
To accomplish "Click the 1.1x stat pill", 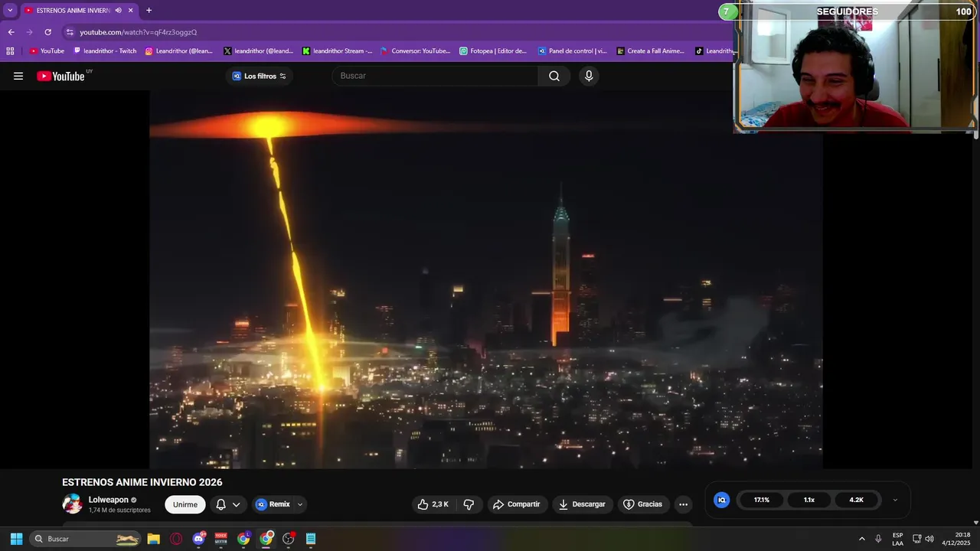I will (809, 500).
